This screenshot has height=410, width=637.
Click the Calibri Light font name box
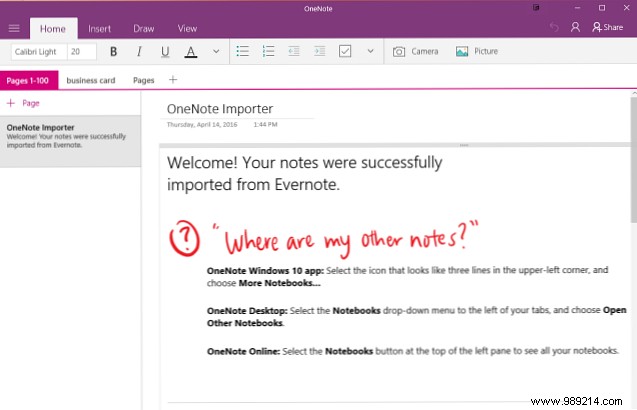point(39,52)
